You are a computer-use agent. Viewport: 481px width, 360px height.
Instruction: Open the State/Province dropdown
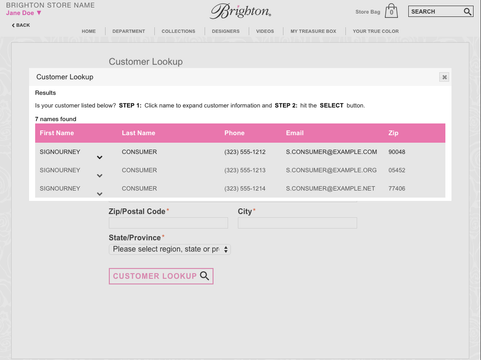tap(170, 249)
